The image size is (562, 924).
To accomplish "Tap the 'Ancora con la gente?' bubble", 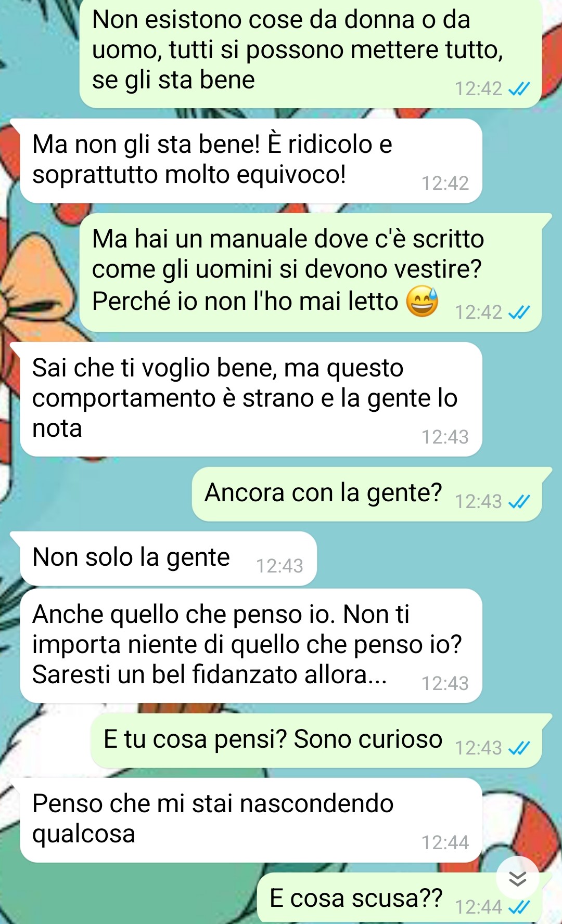I will pos(367,494).
